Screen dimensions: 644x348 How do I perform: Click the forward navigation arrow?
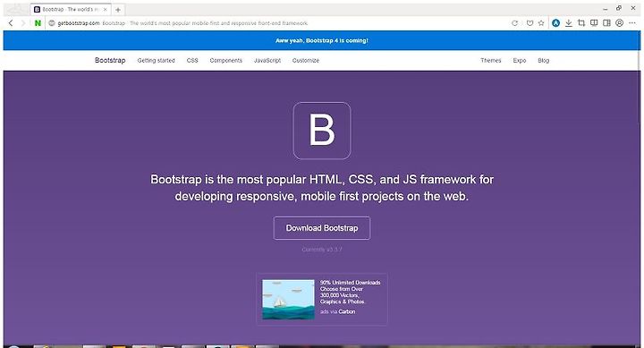(23, 23)
